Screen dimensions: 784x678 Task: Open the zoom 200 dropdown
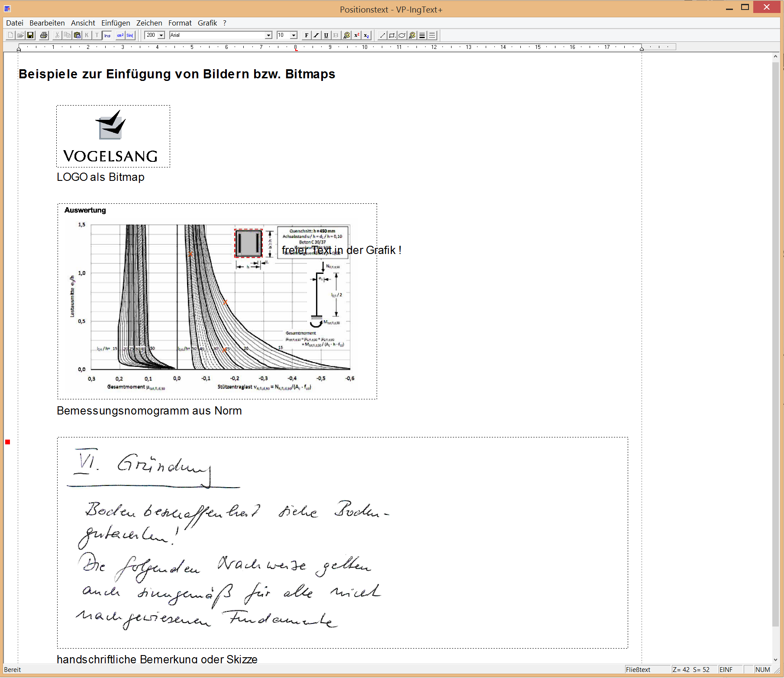(x=161, y=35)
